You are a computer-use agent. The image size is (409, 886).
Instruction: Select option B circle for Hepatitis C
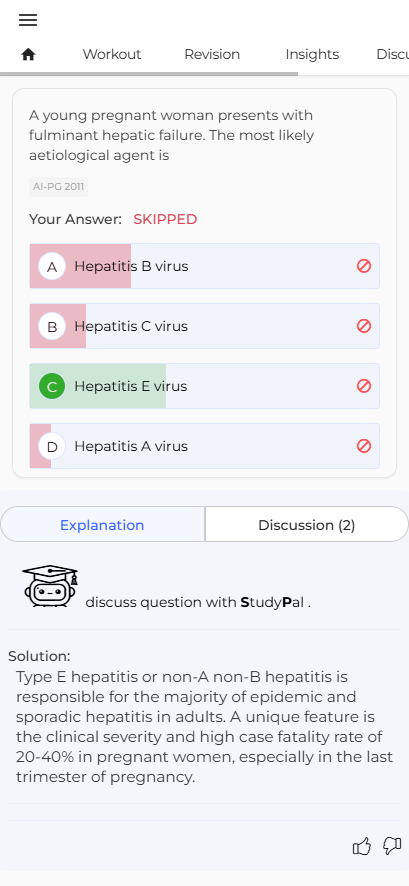coord(52,326)
